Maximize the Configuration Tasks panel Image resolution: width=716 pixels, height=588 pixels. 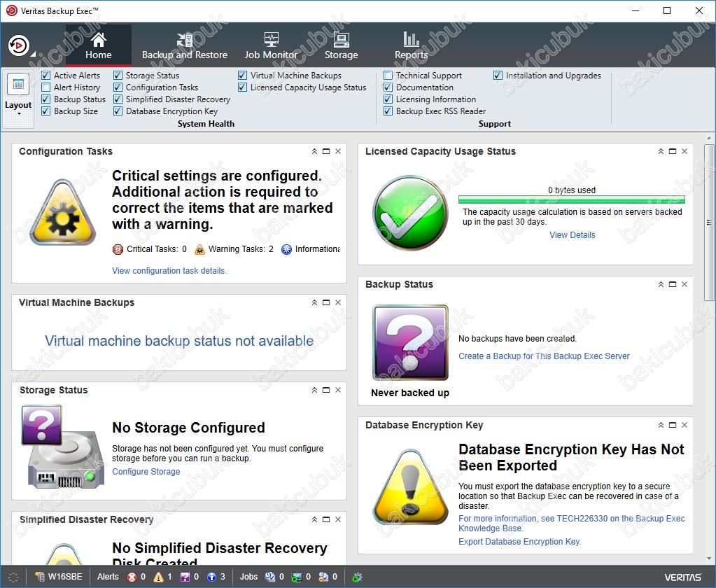click(326, 152)
